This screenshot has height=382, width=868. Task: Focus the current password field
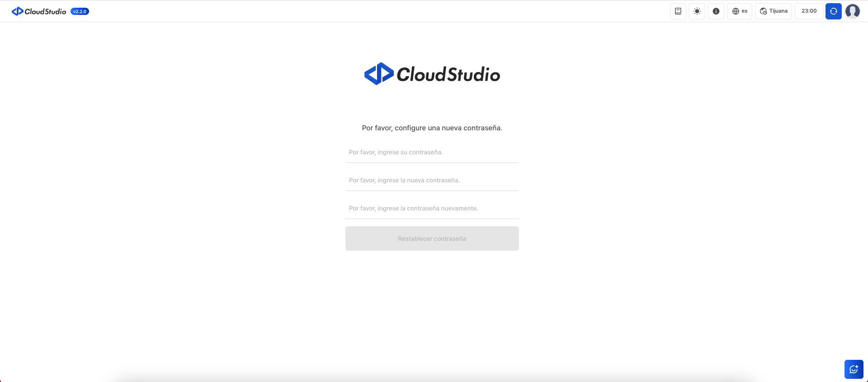tap(432, 153)
